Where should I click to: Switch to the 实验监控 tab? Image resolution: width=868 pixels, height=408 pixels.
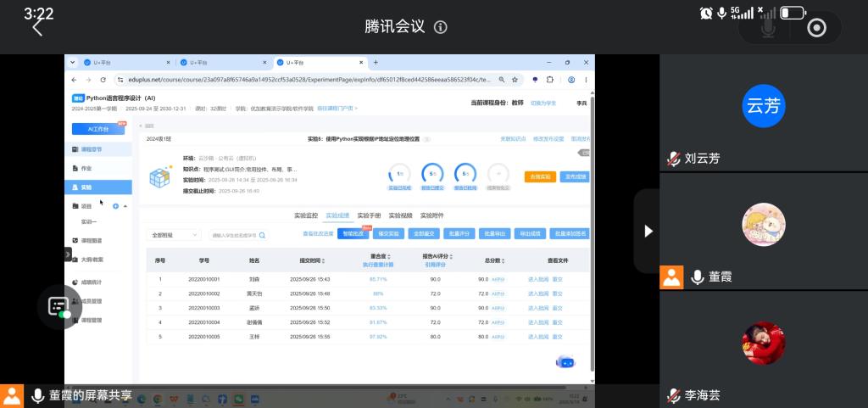[306, 215]
